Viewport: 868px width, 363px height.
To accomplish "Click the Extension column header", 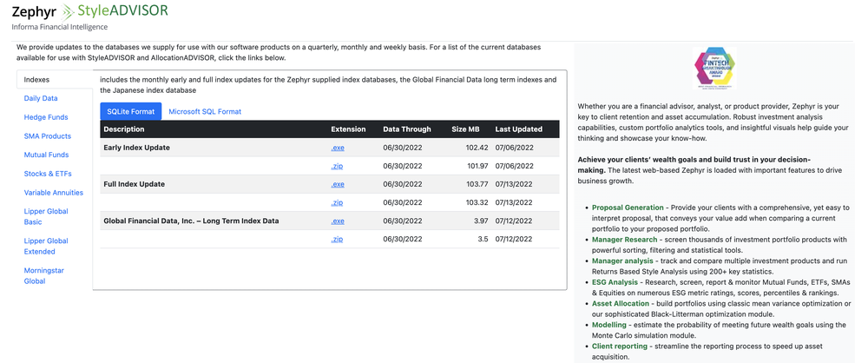I will 348,129.
